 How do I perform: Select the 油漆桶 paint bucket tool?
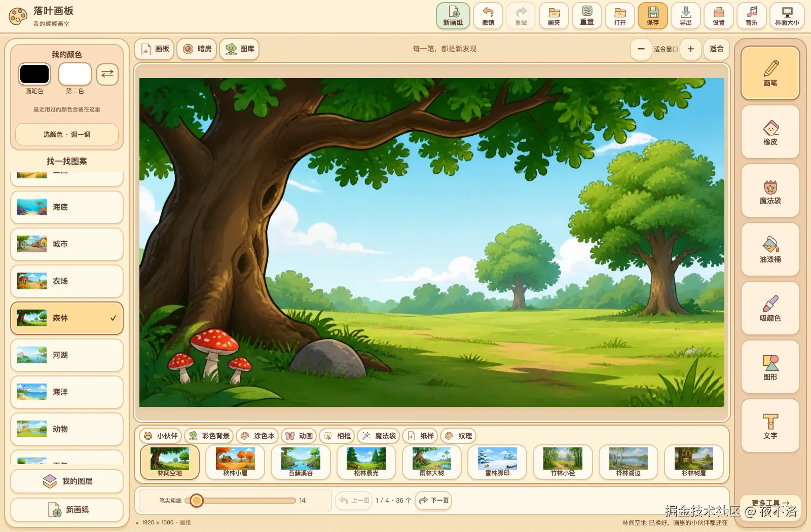click(770, 249)
